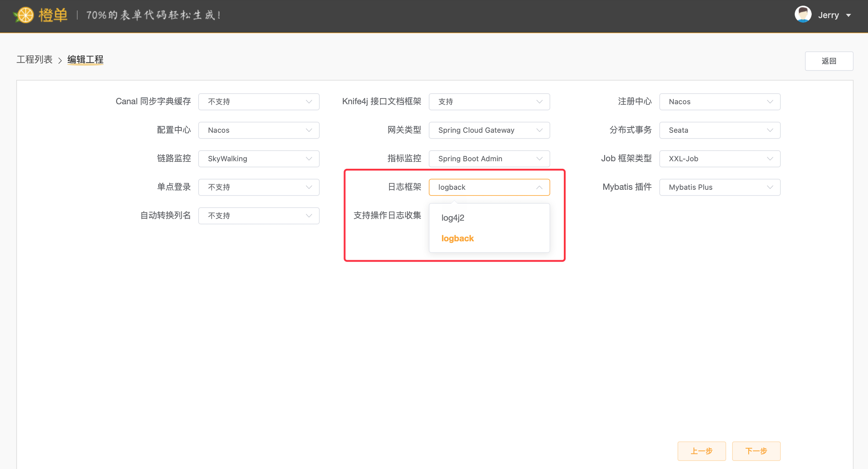The image size is (868, 469).
Task: Expand the Job 框架类型 XXL-Job dropdown
Action: click(719, 159)
